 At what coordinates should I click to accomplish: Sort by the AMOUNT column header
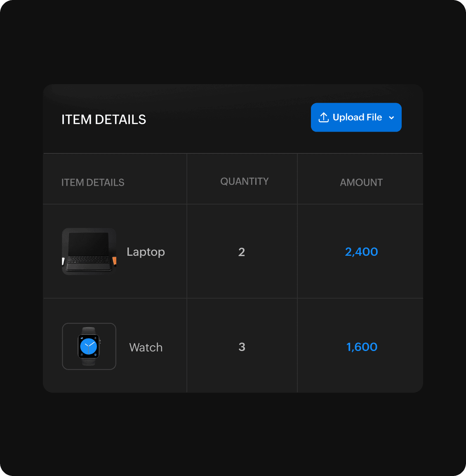click(x=361, y=182)
